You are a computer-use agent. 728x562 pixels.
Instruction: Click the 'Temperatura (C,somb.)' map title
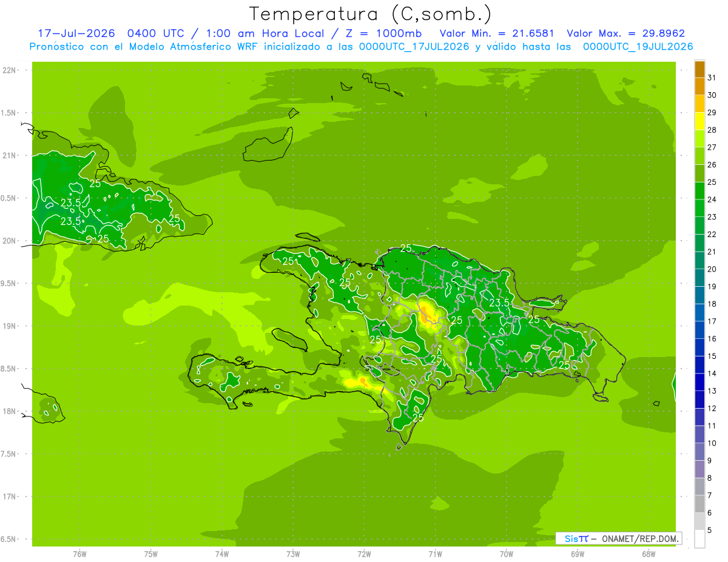pyautogui.click(x=371, y=14)
